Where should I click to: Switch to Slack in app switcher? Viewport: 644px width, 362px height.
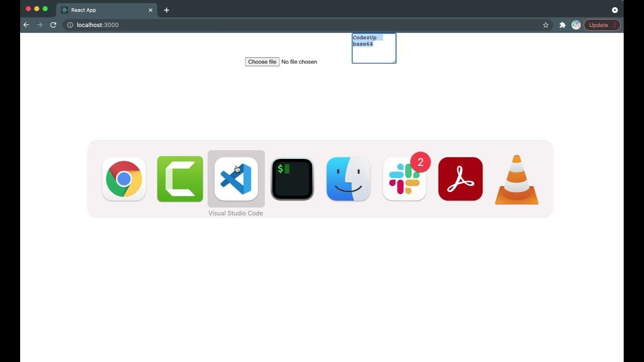pyautogui.click(x=405, y=179)
